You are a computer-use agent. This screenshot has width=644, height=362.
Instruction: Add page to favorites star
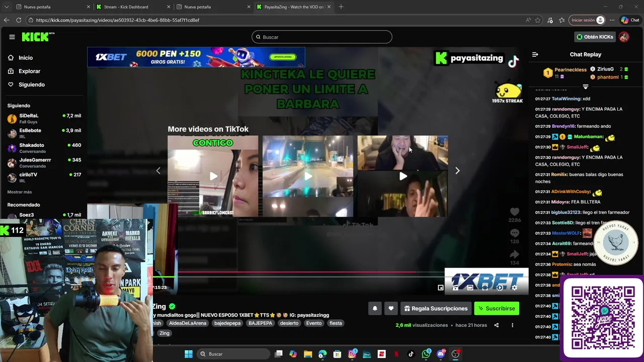(538, 20)
